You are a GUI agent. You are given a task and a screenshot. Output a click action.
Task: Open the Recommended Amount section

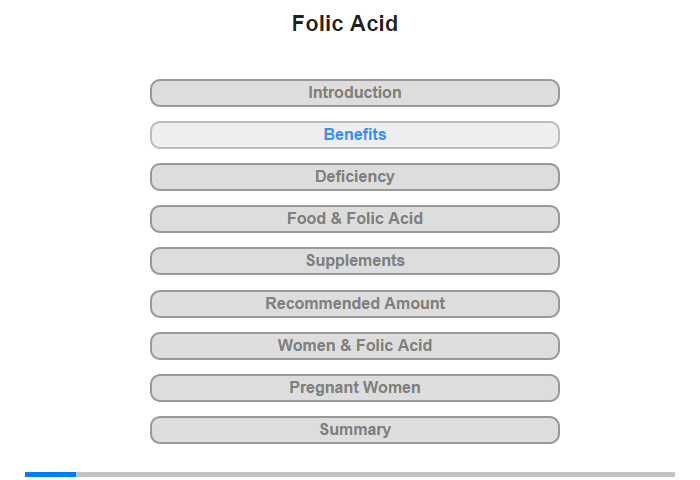point(355,303)
